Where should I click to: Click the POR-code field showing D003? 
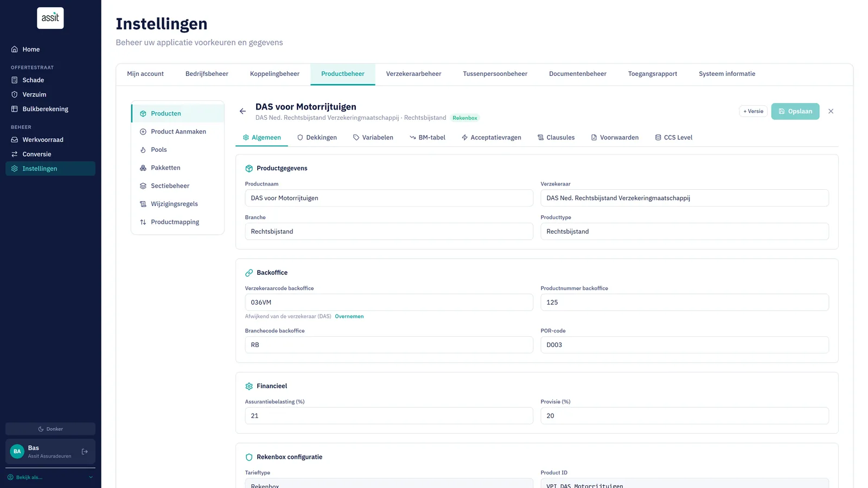(685, 345)
